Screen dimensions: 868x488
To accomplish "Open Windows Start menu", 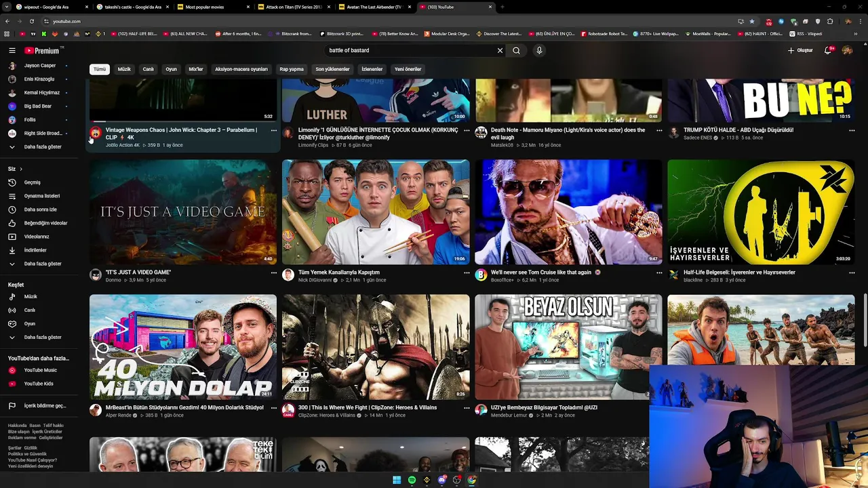I will click(397, 480).
